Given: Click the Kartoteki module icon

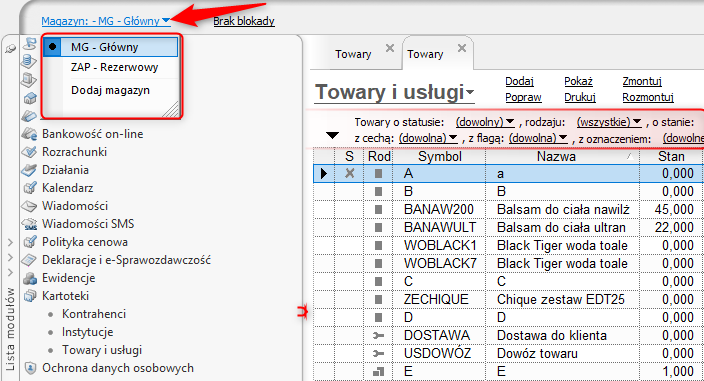Looking at the screenshot, I should 29,296.
